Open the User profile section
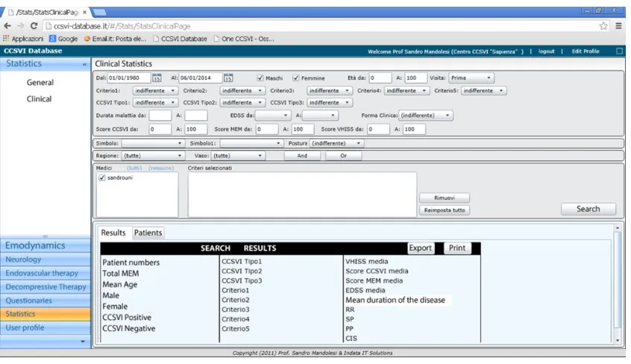631x364 pixels. [x=45, y=327]
